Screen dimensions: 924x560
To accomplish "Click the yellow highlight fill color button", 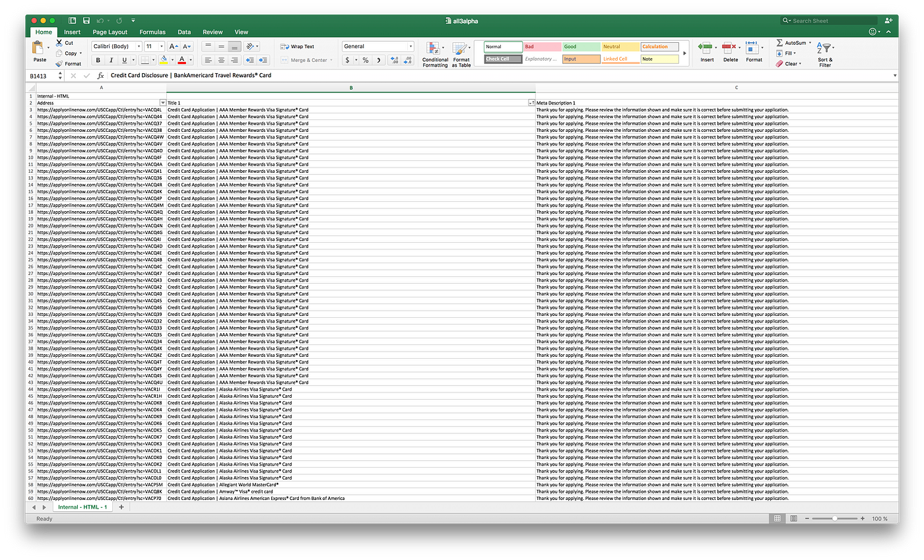I will pyautogui.click(x=163, y=60).
